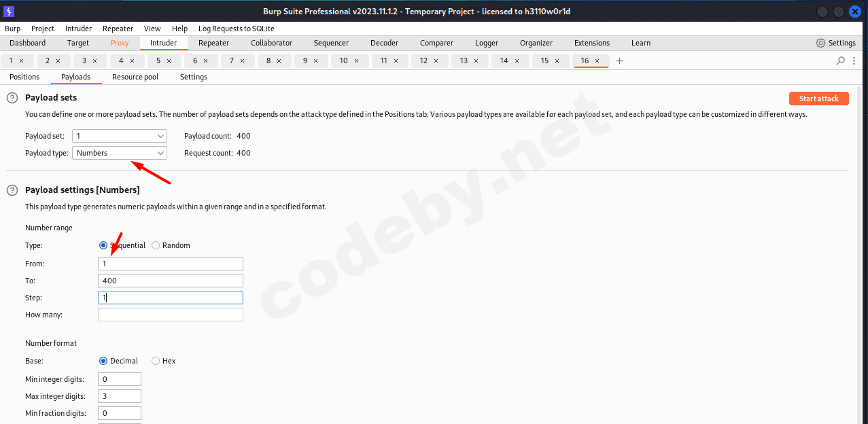The height and width of the screenshot is (424, 868).
Task: Switch to the Extensions tab
Action: pyautogui.click(x=592, y=43)
